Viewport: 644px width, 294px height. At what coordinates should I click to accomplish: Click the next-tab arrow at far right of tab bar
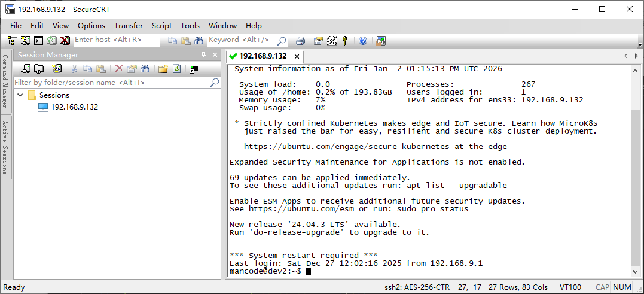(636, 56)
